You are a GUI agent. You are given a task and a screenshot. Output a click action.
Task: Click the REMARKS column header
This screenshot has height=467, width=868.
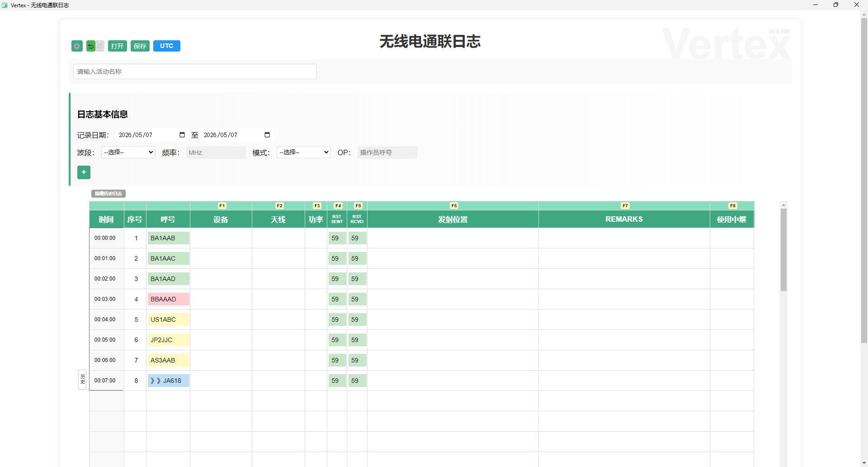click(x=624, y=219)
